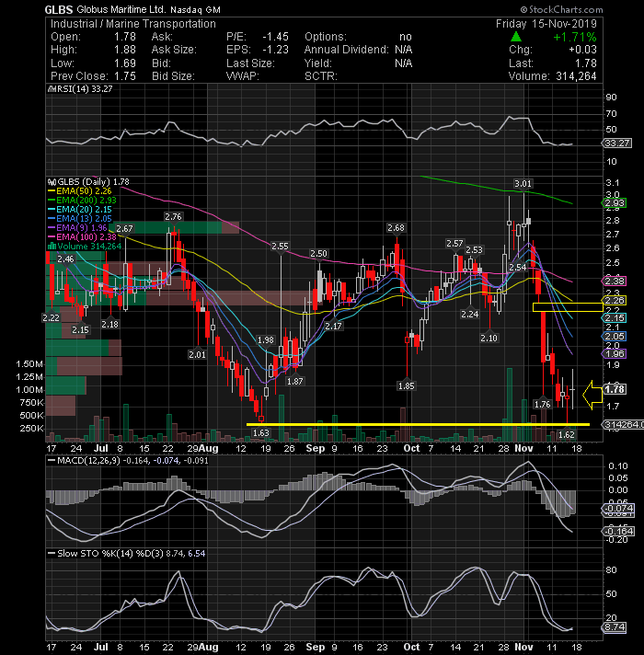Click the candlestick icon beside GLBS (Daily)
Screen dimensions: 644x655
click(x=52, y=182)
